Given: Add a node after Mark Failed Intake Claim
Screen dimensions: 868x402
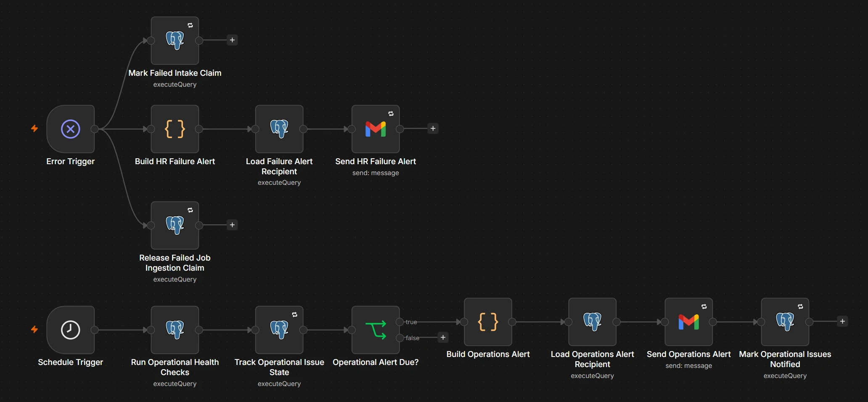Looking at the screenshot, I should point(232,40).
